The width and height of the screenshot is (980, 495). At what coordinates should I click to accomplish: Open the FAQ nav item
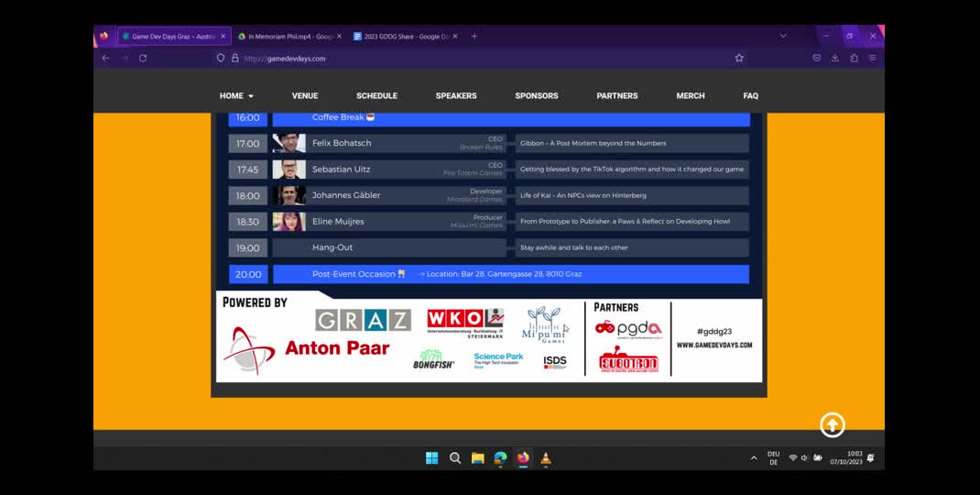coord(751,95)
